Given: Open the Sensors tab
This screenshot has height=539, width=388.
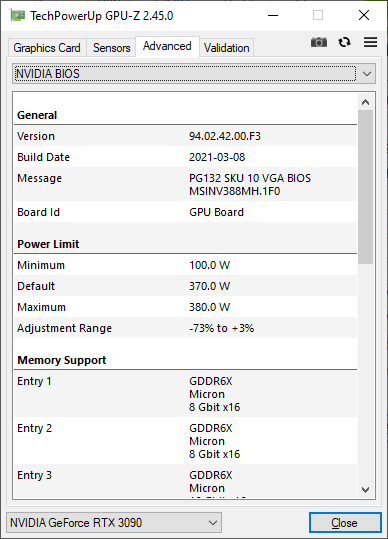Looking at the screenshot, I should pos(111,48).
